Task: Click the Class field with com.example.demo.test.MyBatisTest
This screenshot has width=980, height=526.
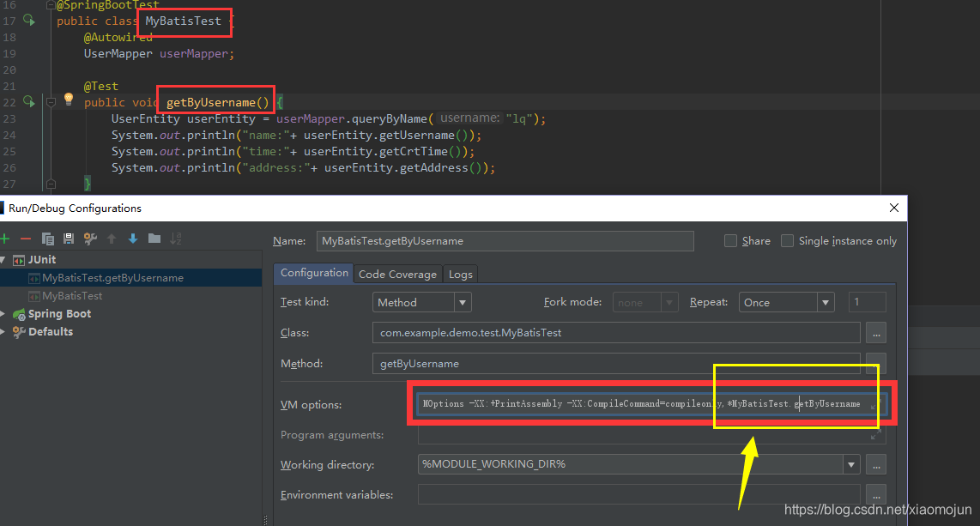Action: tap(616, 333)
